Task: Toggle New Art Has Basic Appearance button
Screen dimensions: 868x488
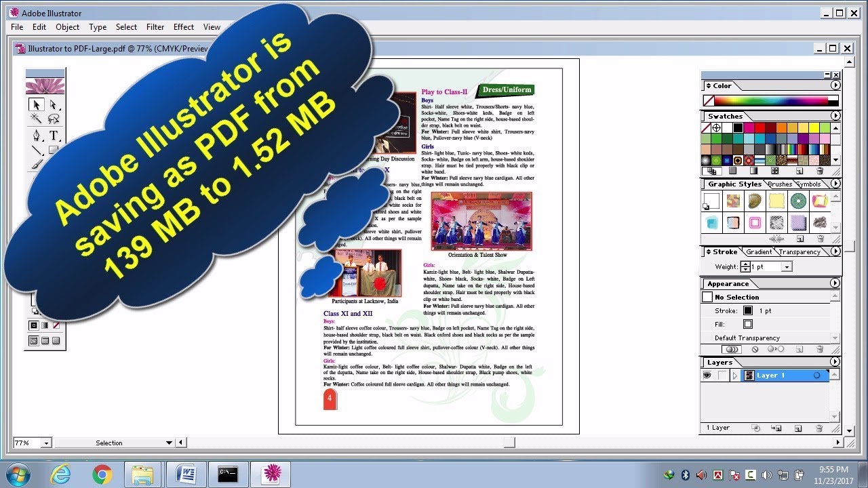Action: (x=732, y=349)
